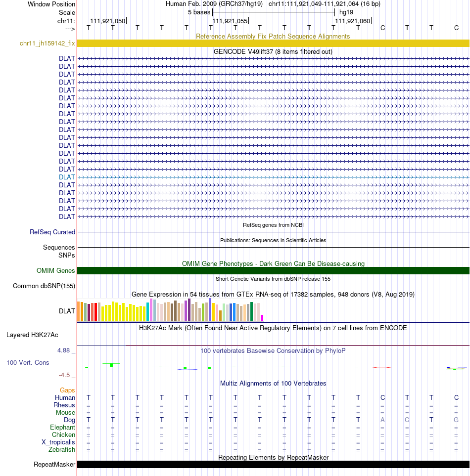Viewport: 470px width, 476px height.
Task: Click 'RefSeq genes from NCBI' track title
Action: [273, 225]
